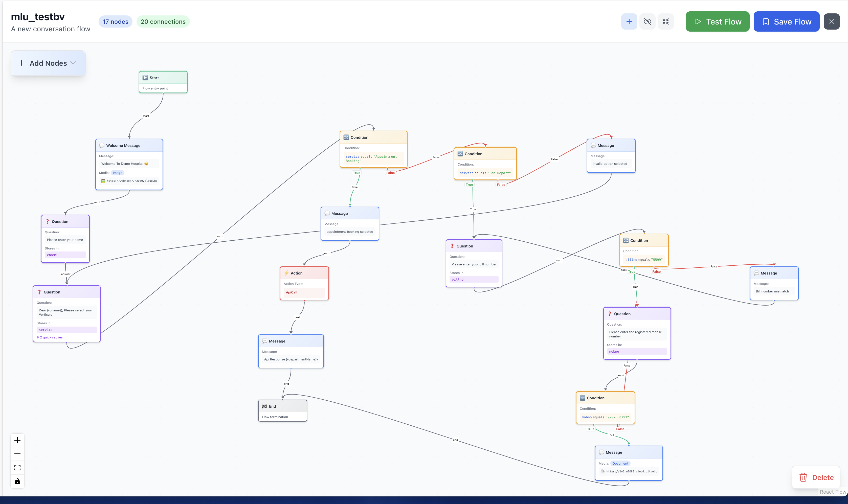Image resolution: width=848 pixels, height=504 pixels.
Task: Expand the Add Nodes dropdown
Action: point(48,63)
